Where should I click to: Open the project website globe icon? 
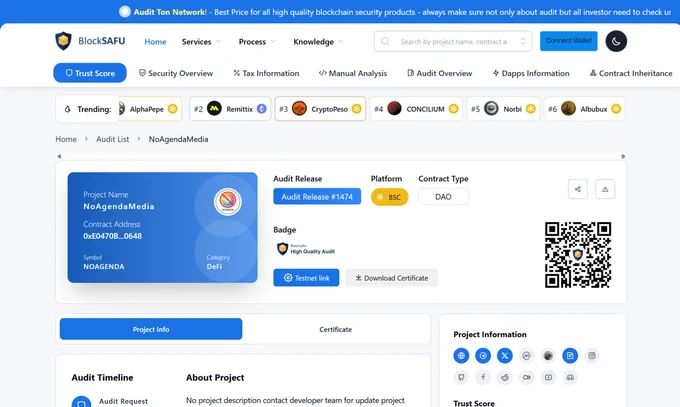461,356
